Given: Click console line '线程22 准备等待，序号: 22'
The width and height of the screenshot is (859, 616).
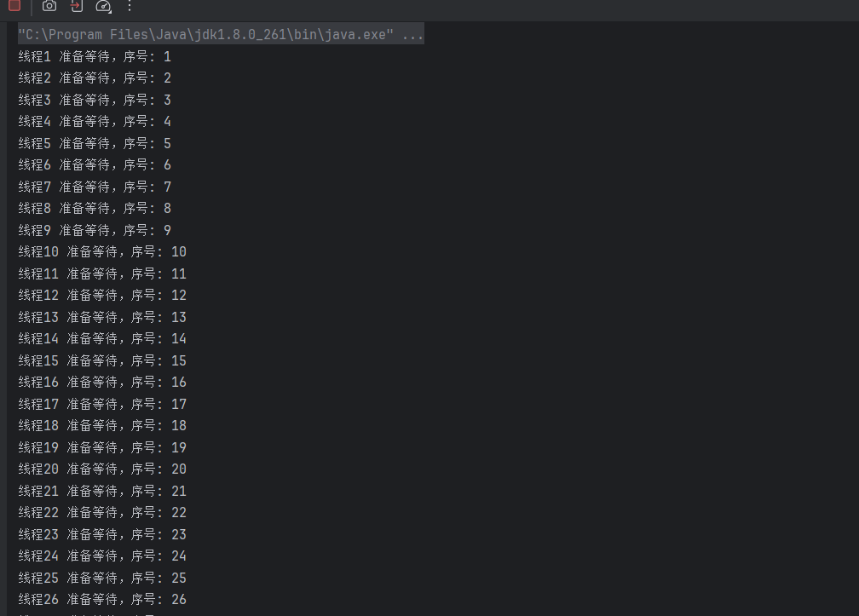Looking at the screenshot, I should click(x=102, y=512).
